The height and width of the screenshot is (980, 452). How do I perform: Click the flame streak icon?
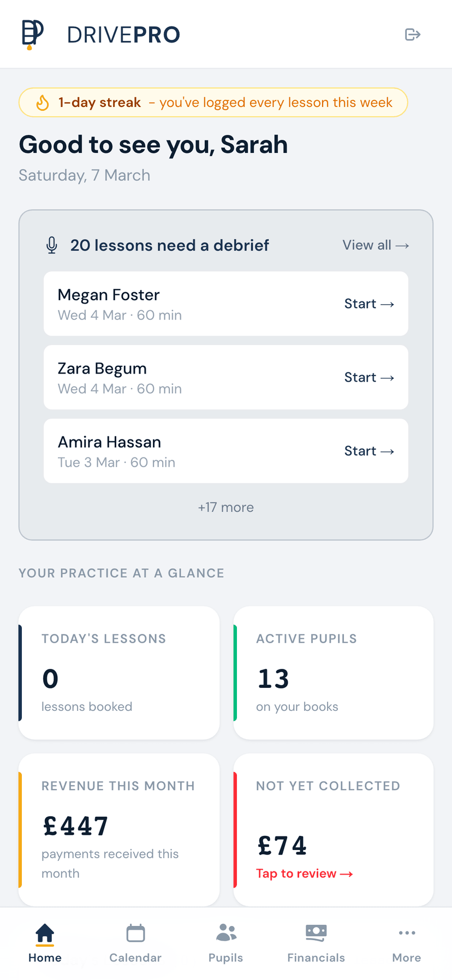(x=42, y=102)
